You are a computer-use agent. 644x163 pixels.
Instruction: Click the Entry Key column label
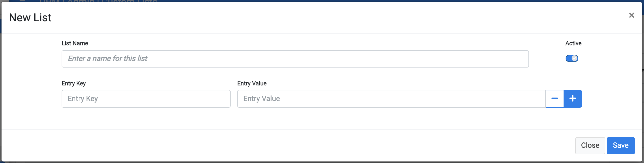tap(74, 83)
